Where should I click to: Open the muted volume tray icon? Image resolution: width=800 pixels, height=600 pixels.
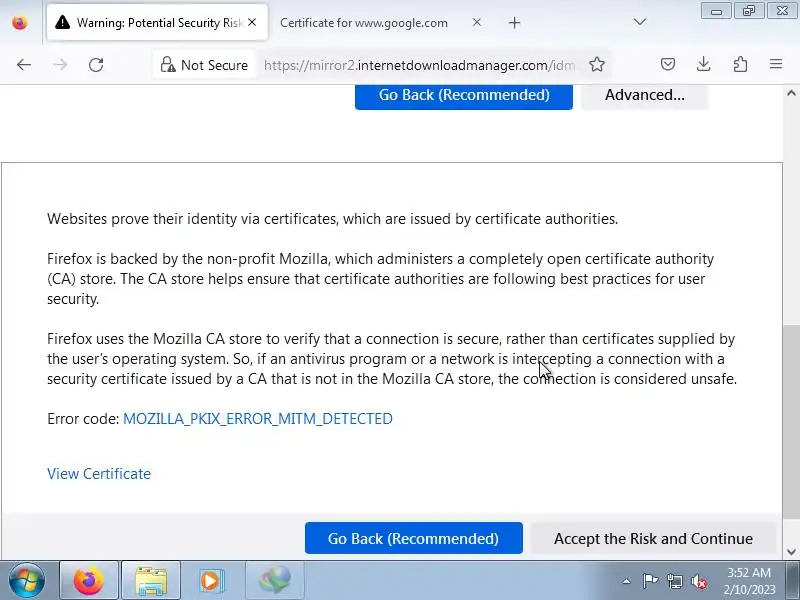tap(698, 581)
